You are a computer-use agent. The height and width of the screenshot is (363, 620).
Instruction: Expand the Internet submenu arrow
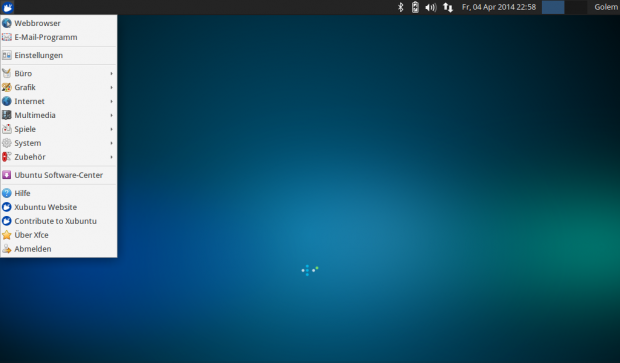(112, 101)
